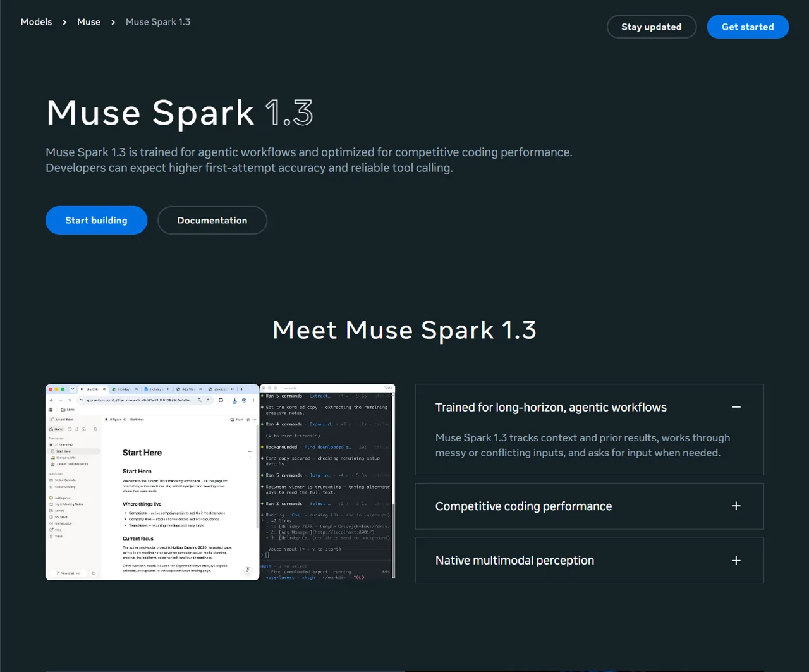This screenshot has height=672, width=809.
Task: Click the Get started button
Action: point(748,27)
